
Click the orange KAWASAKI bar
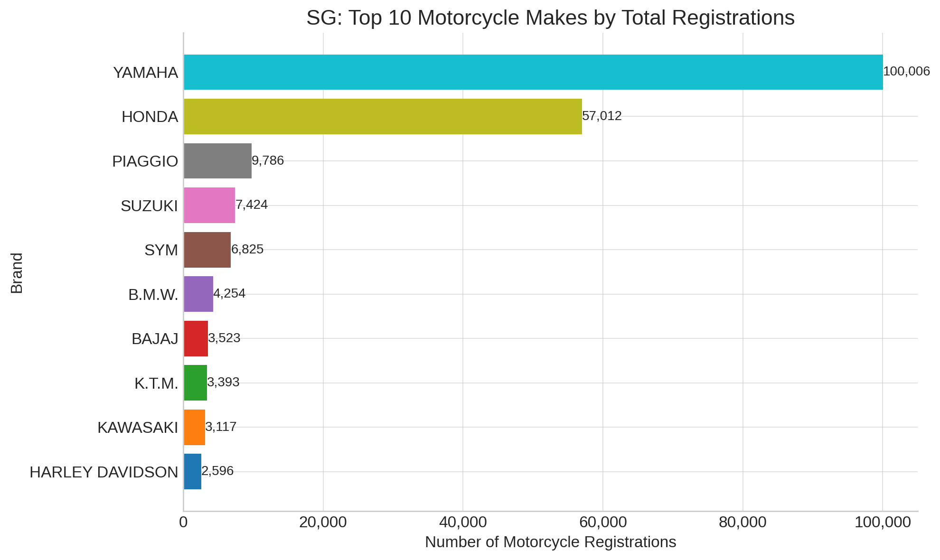195,427
